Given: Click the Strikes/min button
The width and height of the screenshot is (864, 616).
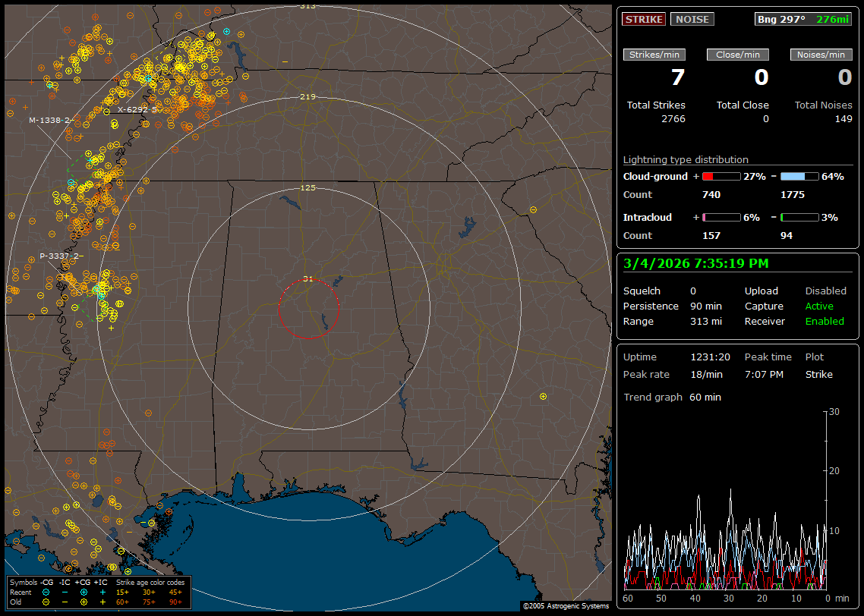Looking at the screenshot, I should point(654,55).
